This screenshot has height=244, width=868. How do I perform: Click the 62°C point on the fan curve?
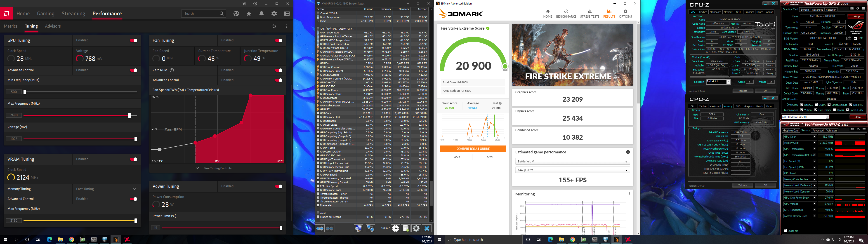coord(215,136)
